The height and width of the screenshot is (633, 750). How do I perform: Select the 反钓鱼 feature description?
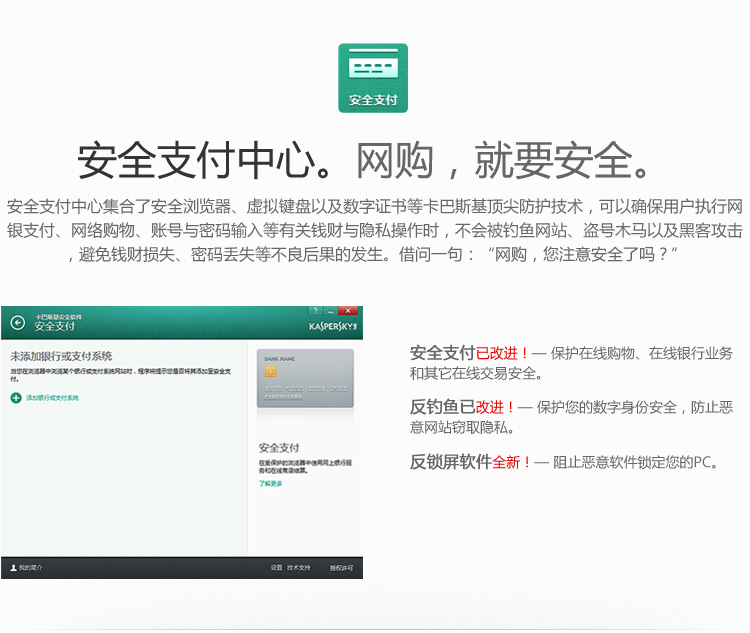click(571, 417)
